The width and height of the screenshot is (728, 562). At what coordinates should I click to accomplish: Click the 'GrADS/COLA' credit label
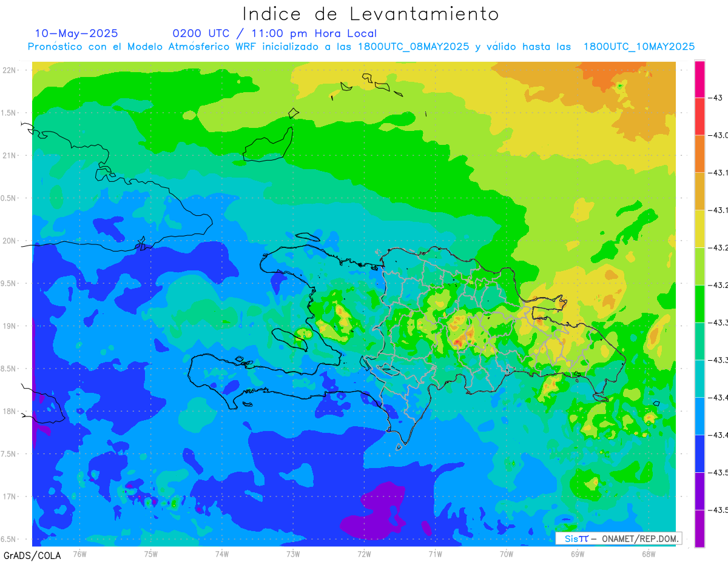(x=32, y=555)
